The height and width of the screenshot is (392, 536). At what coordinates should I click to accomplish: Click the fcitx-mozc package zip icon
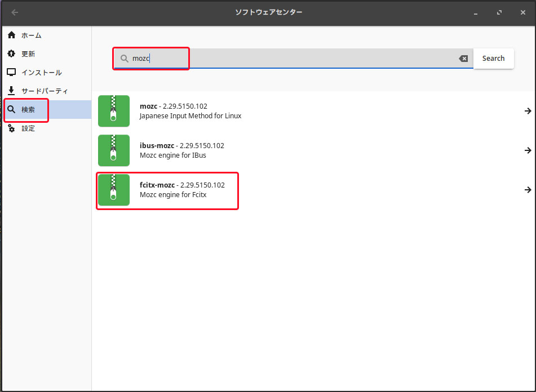pos(113,190)
